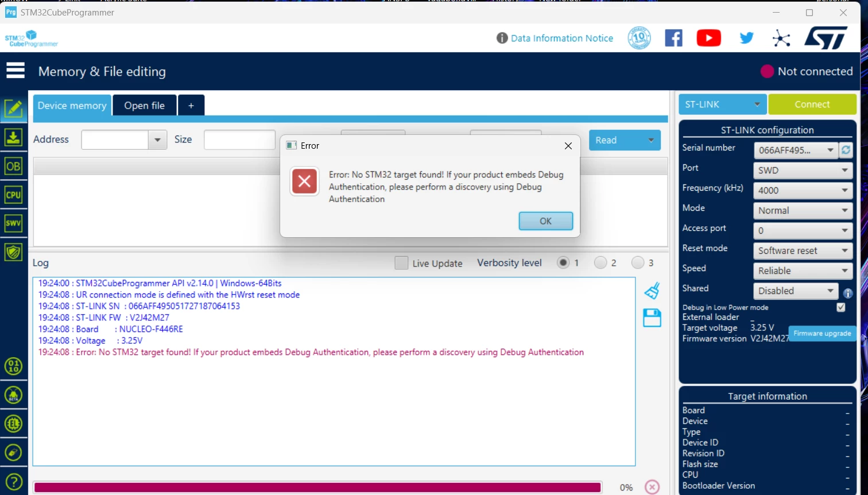This screenshot has height=495, width=868.
Task: Select verbosity level 3
Action: [638, 262]
